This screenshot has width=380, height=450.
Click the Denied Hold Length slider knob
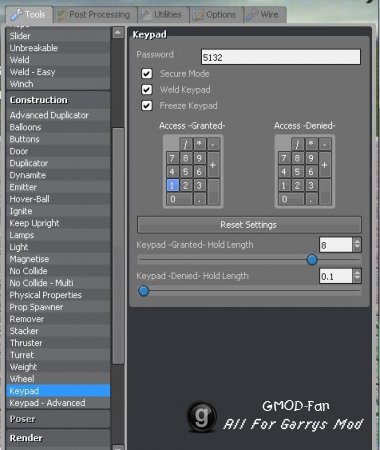(x=144, y=291)
